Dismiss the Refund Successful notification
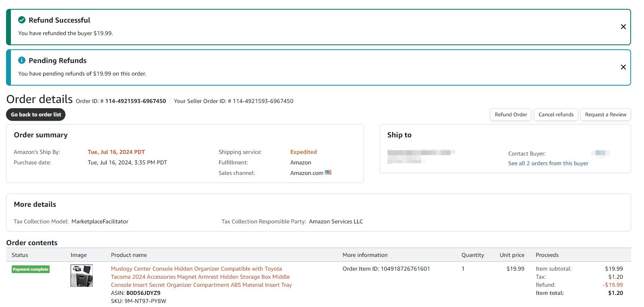 tap(623, 27)
